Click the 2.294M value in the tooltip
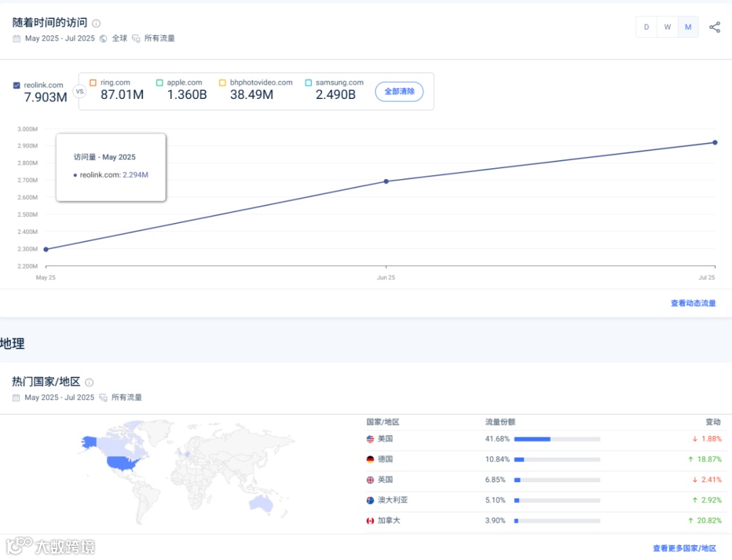This screenshot has height=560, width=732. 136,175
